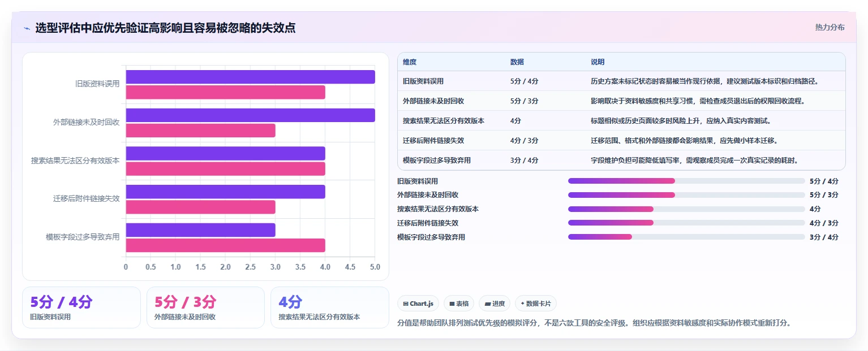Click the pink chart bar for 旧版资料误用
This screenshot has height=351, width=868.
pyautogui.click(x=225, y=92)
